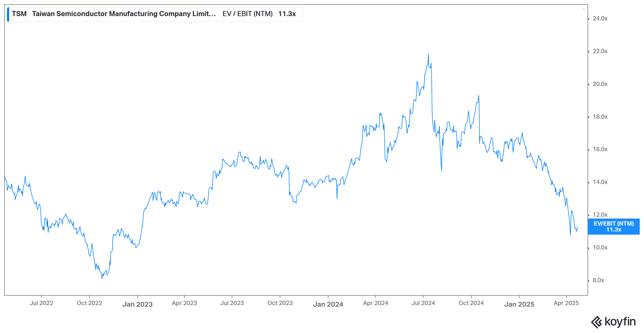This screenshot has width=644, height=333.
Task: Click the Apr 2025 x-axis label
Action: tap(566, 303)
